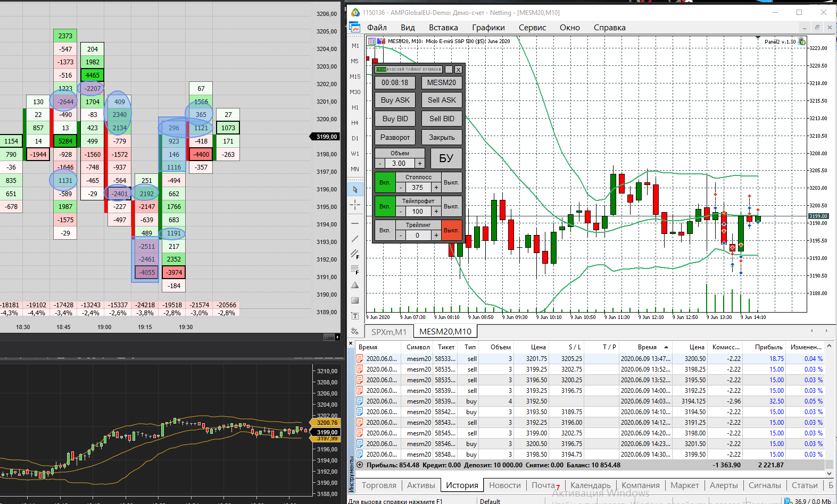Viewport: 837px width, 504px height.
Task: Switch to the W1 weekly timeframe
Action: pyautogui.click(x=355, y=154)
